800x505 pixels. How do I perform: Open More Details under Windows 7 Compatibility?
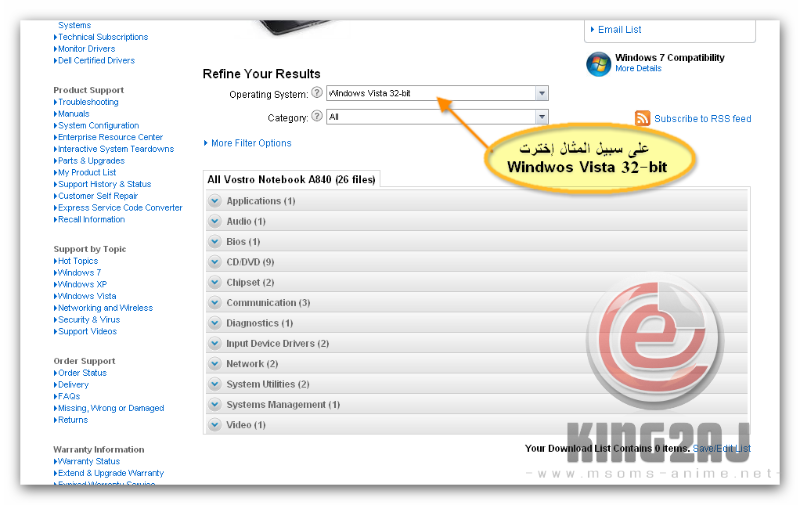click(x=638, y=69)
